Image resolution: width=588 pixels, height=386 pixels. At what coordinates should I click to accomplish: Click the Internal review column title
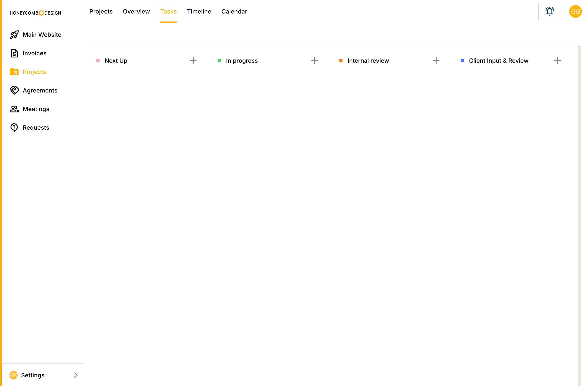pos(368,61)
